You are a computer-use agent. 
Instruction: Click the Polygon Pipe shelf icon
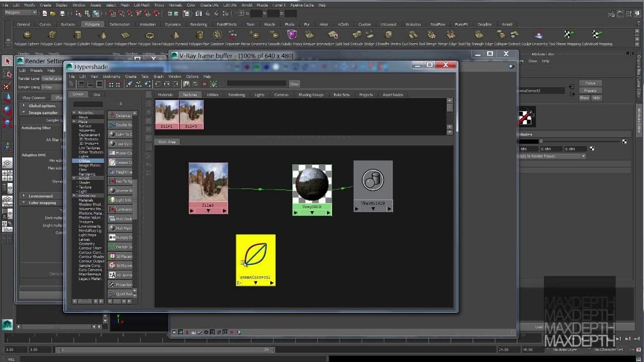200,35
